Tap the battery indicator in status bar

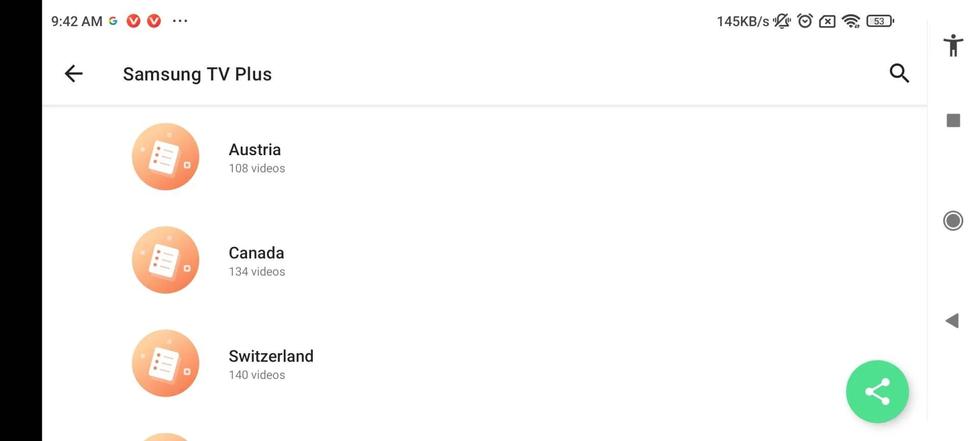click(x=880, y=21)
